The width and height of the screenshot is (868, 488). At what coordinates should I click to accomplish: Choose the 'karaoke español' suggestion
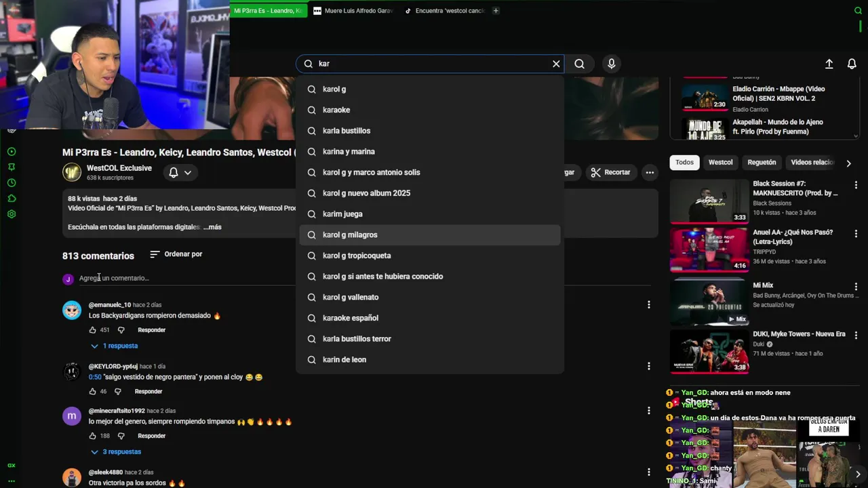(429, 318)
